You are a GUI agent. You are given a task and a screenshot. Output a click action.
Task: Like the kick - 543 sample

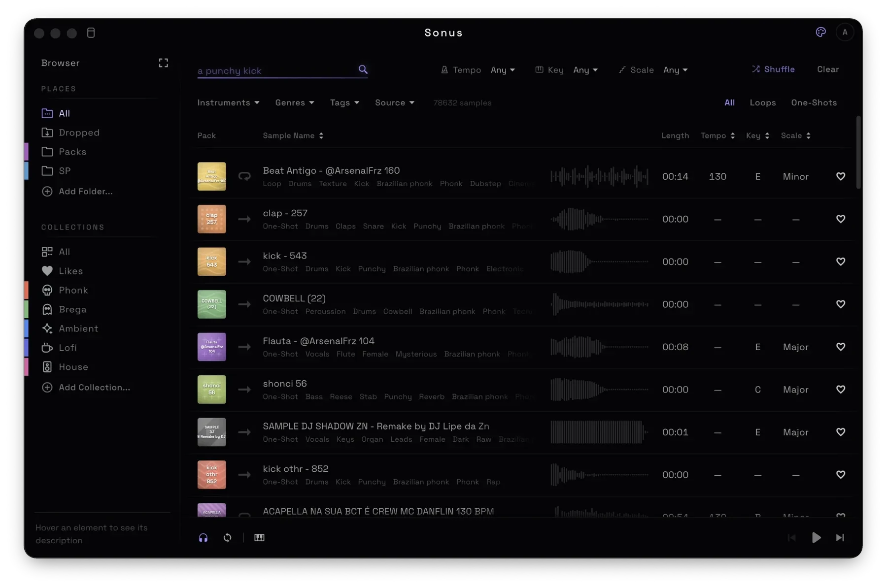click(x=841, y=261)
